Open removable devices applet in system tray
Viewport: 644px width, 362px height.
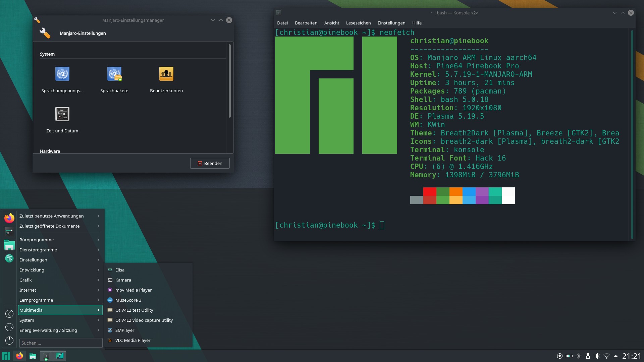click(588, 356)
